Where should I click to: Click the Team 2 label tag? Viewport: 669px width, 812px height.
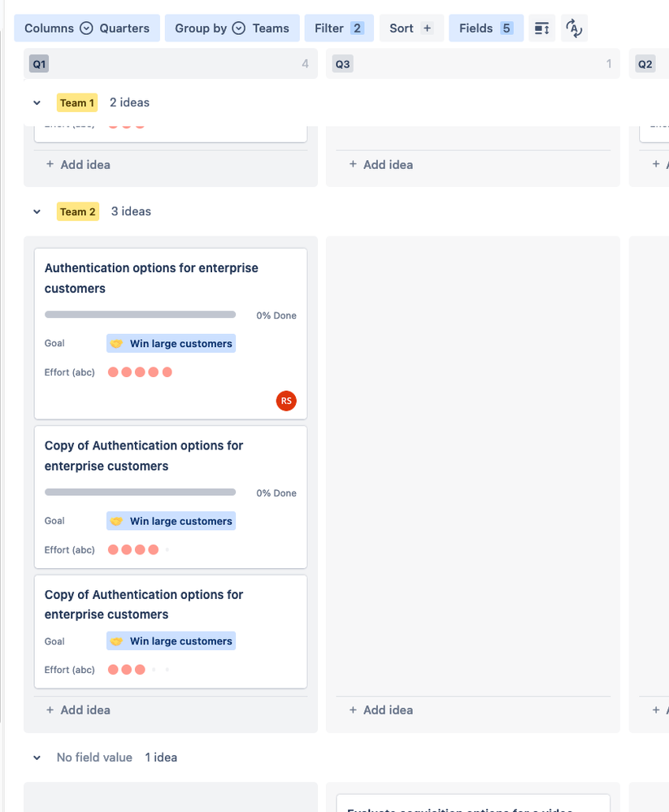point(78,211)
